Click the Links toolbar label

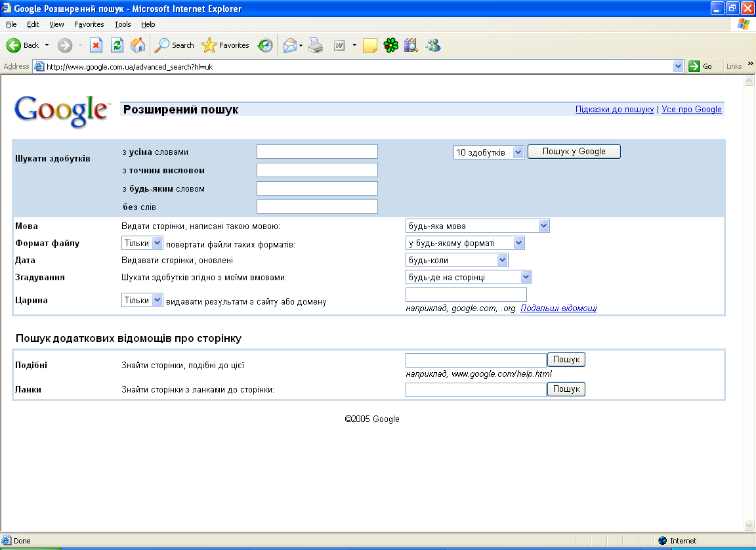pyautogui.click(x=734, y=66)
